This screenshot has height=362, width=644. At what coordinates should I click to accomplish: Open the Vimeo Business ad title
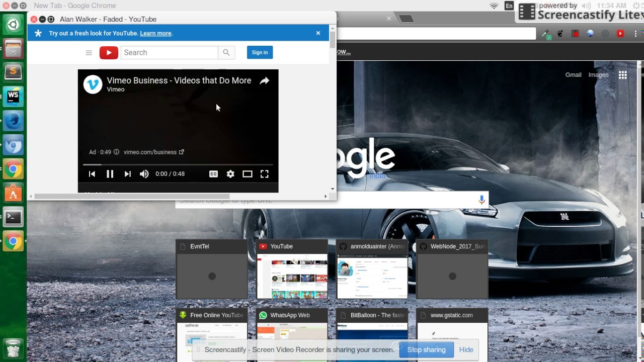179,80
